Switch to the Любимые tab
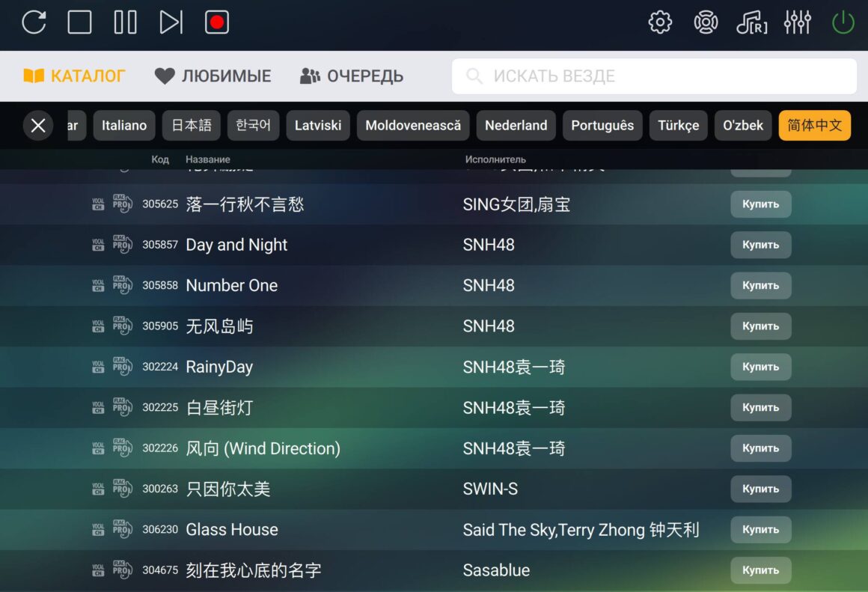Image resolution: width=868 pixels, height=592 pixels. 213,76
